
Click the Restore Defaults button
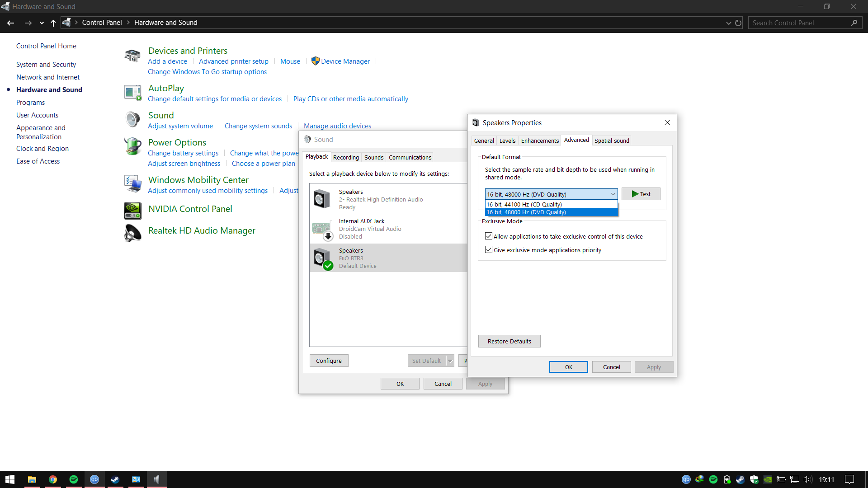[x=509, y=341]
